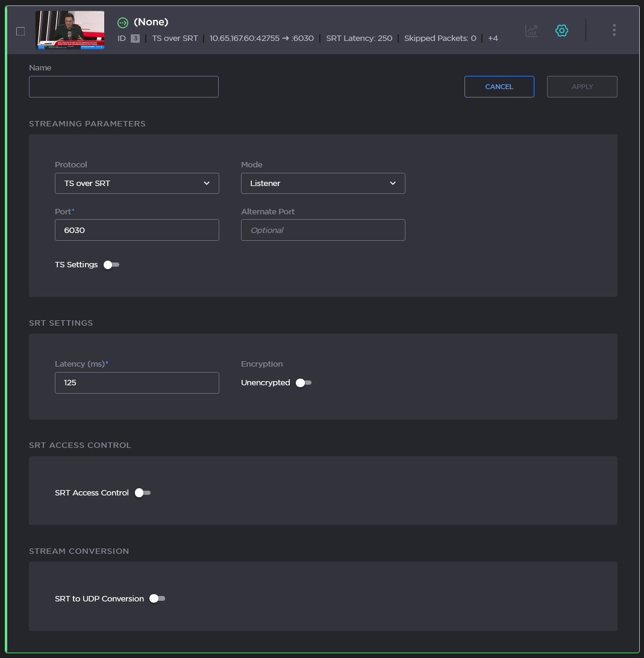
Task: Click the Latency (ms) input field
Action: tap(137, 383)
